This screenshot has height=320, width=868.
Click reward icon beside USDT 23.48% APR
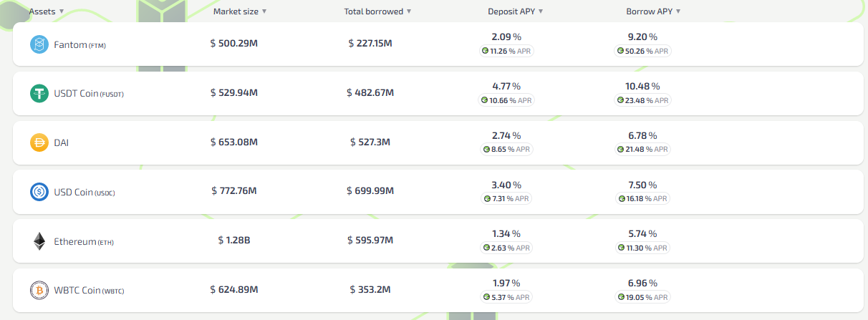621,100
